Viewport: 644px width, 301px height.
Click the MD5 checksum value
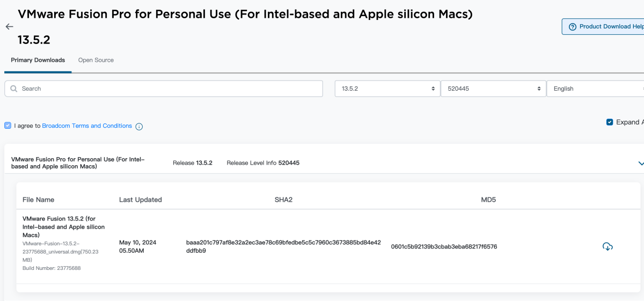[x=444, y=247]
